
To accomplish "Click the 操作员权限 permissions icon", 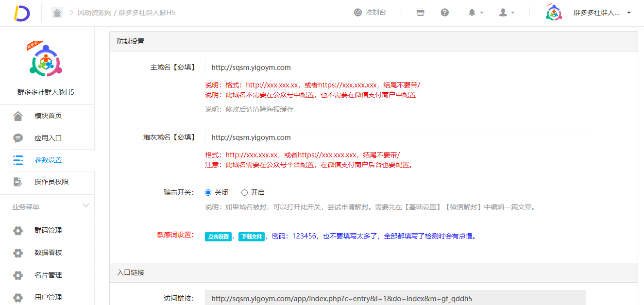I will click(x=18, y=182).
